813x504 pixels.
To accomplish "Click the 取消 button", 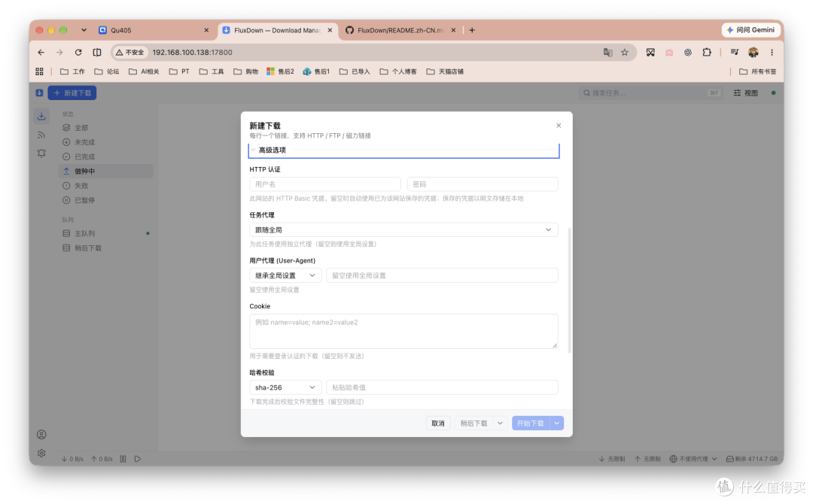I will pos(438,424).
